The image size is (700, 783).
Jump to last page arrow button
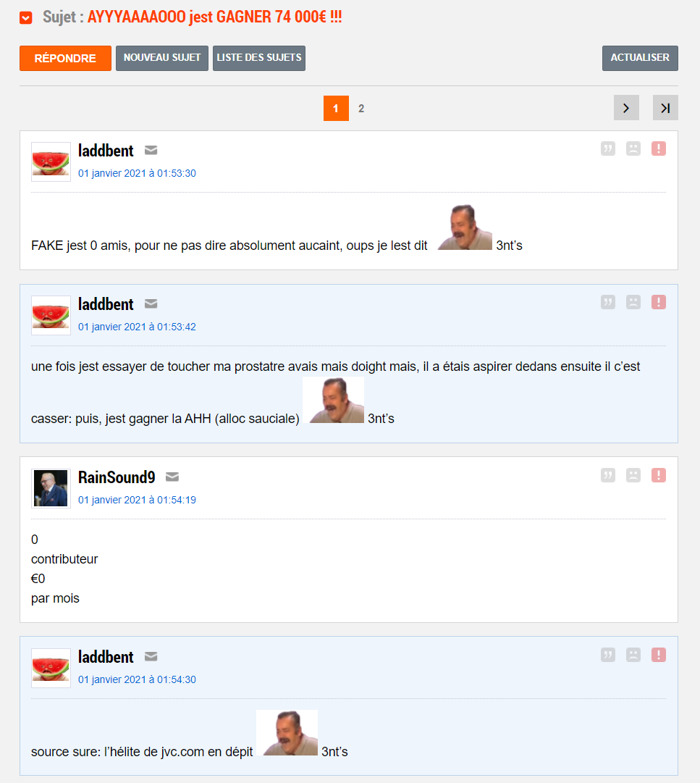pos(665,108)
